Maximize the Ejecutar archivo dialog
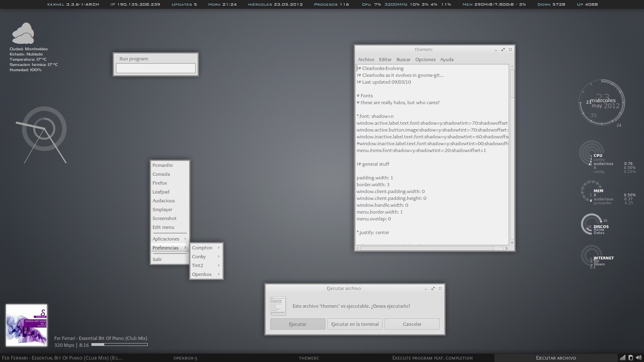 coord(433,288)
